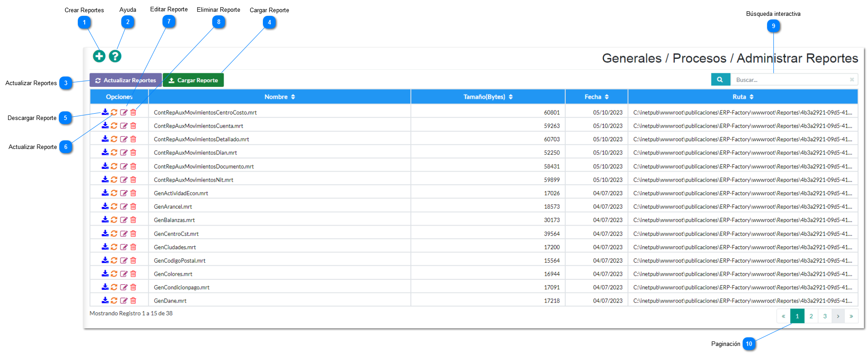Screen dimensions: 868x355
Task: Click the green plus Crear Reportes icon
Action: 99,56
